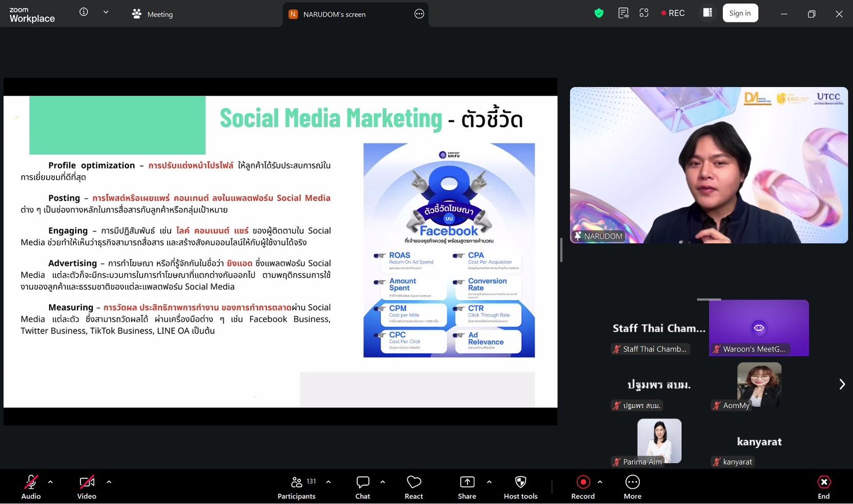Click the Facebook infographic image on slide
The width and height of the screenshot is (853, 504).
tap(449, 250)
